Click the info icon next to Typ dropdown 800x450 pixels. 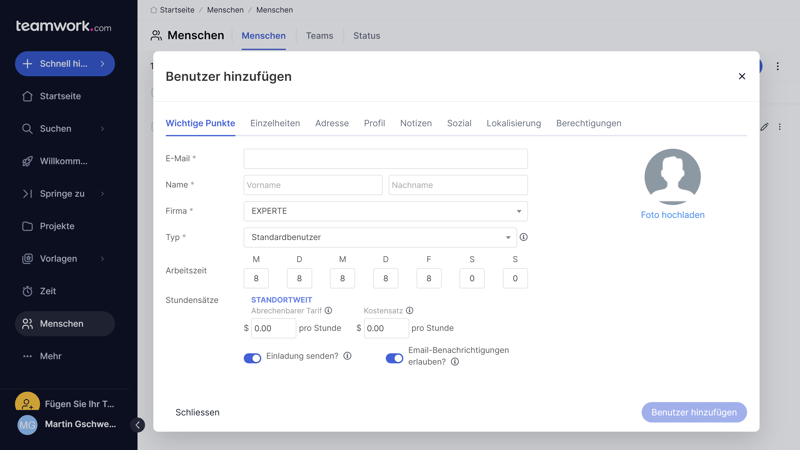523,237
